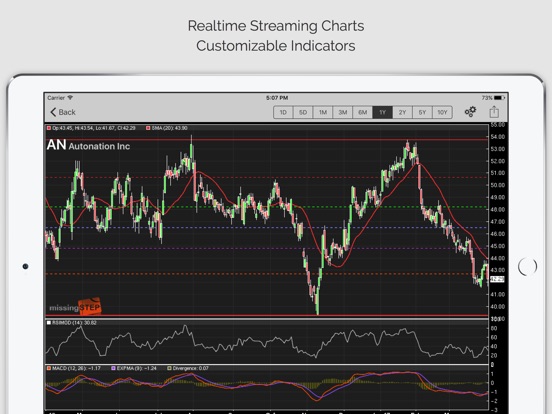Click the RSI indicator line panel
This screenshot has height=414, width=552.
tap(267, 341)
